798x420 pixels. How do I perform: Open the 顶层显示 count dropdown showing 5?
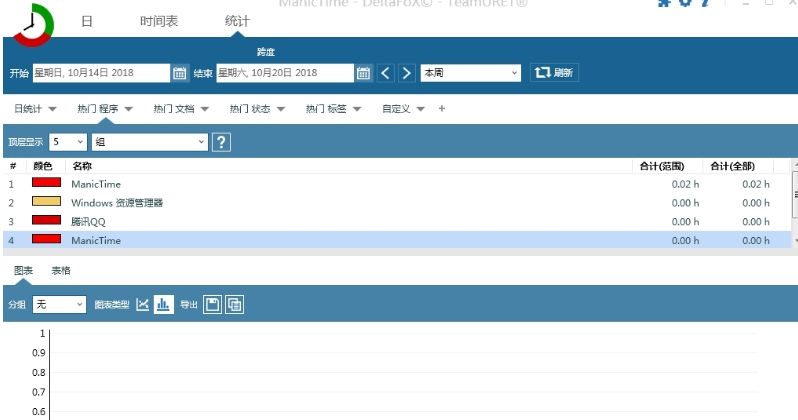(x=68, y=142)
